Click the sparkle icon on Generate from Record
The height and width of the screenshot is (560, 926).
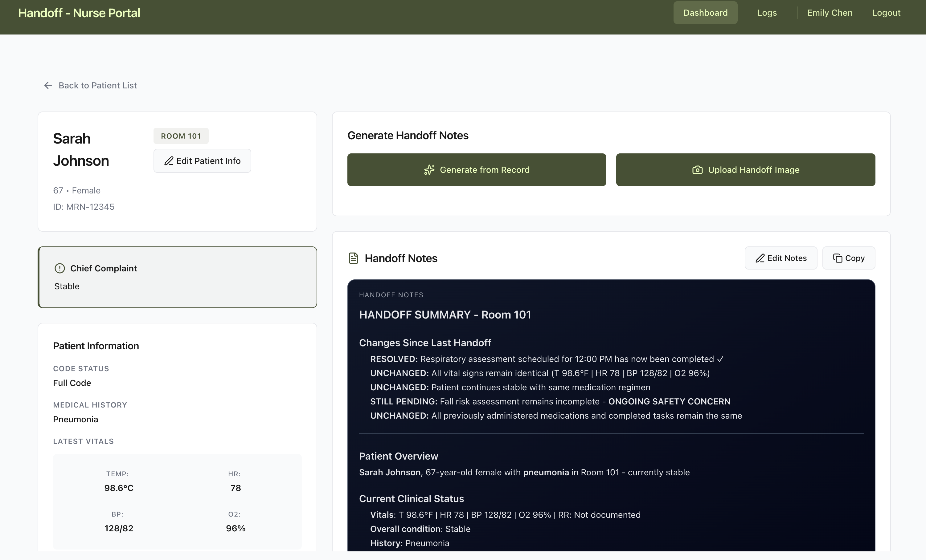(429, 170)
